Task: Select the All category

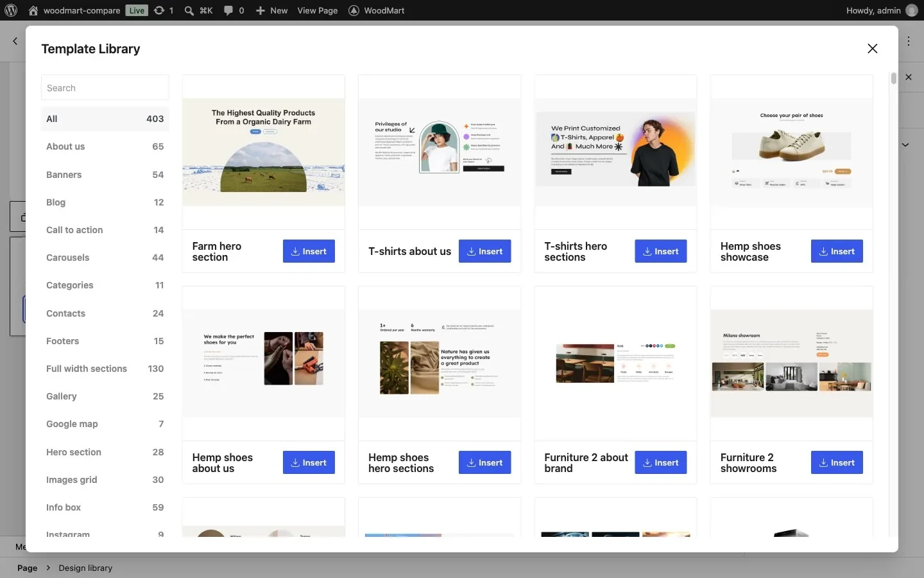Action: (x=105, y=119)
